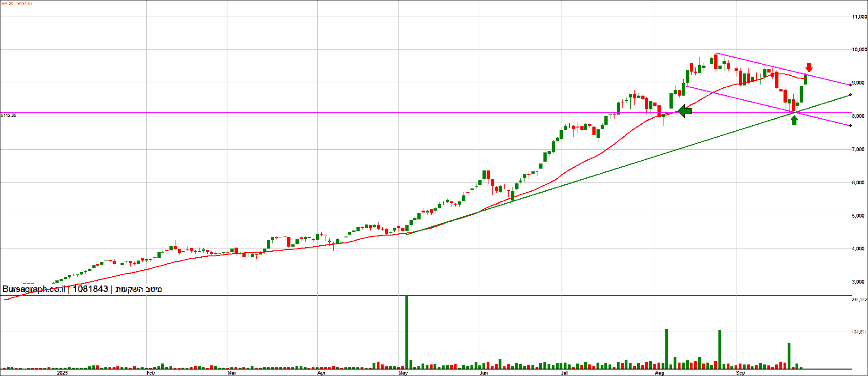This screenshot has height=376, width=868.
Task: Select the "Feb" date axis label
Action: click(x=151, y=373)
